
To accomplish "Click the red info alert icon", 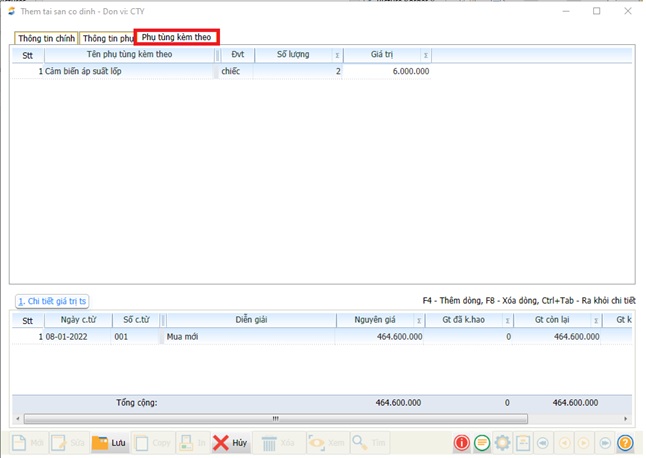I will [x=462, y=443].
